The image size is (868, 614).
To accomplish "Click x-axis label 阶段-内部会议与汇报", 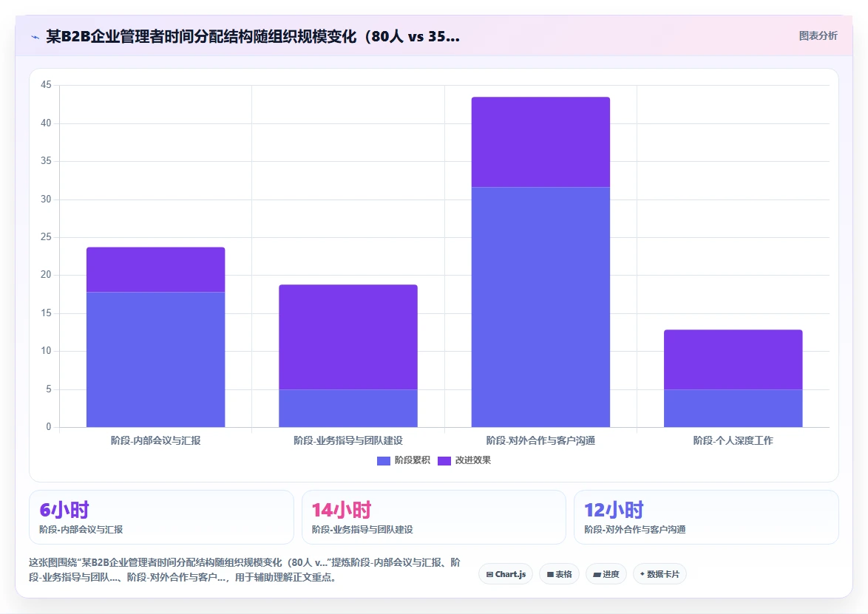I will click(155, 441).
